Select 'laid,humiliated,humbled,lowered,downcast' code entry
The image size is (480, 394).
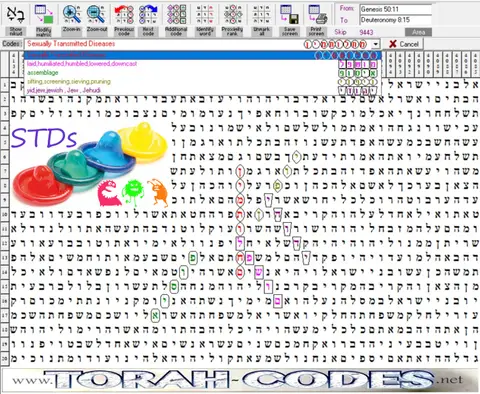click(203, 64)
